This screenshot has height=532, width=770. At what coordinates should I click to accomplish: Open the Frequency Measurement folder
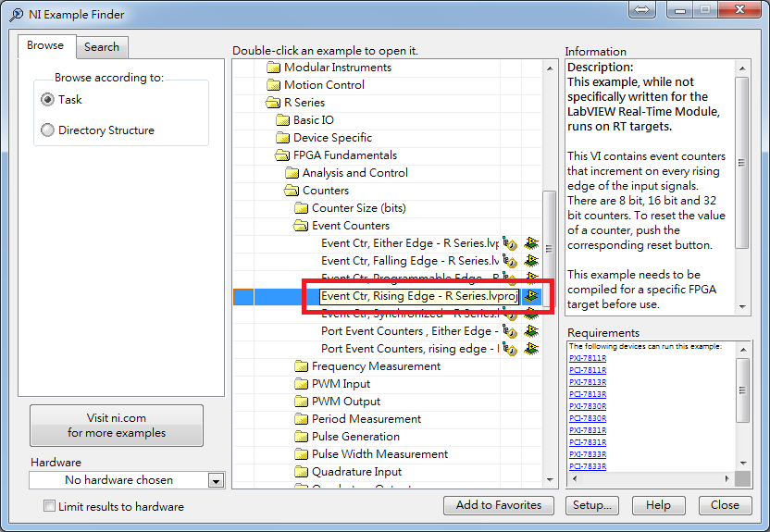tap(367, 366)
